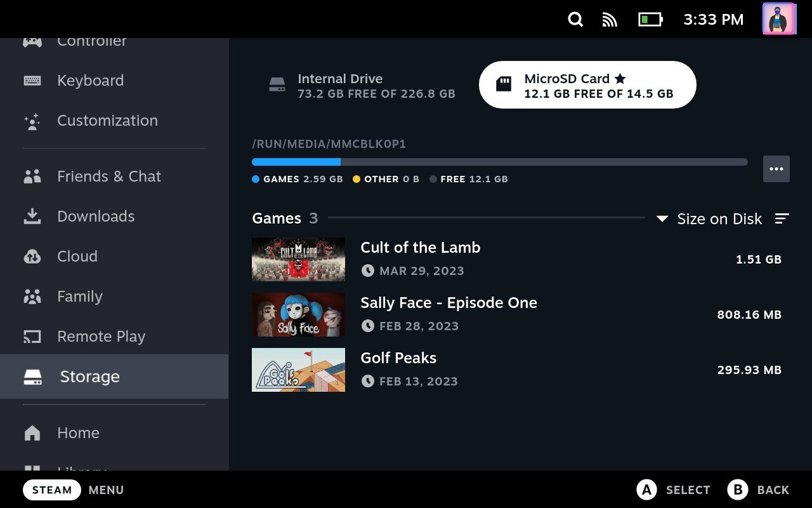Click the clock icon under Golf Peaks

pos(367,382)
